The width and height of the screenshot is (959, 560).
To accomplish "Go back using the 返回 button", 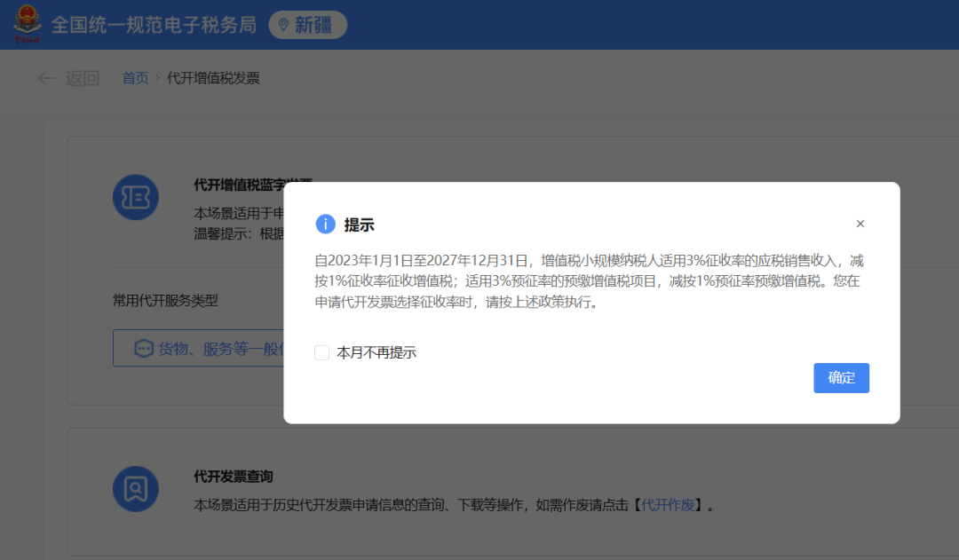I will pyautogui.click(x=83, y=78).
